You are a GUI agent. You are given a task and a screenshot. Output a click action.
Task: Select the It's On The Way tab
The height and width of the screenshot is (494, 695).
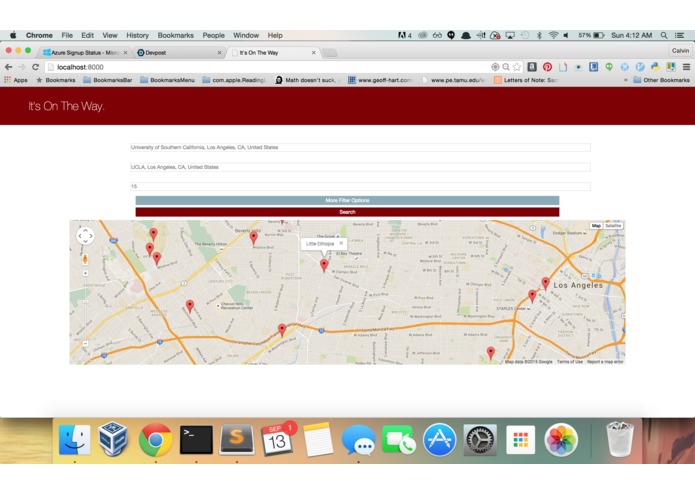[271, 53]
